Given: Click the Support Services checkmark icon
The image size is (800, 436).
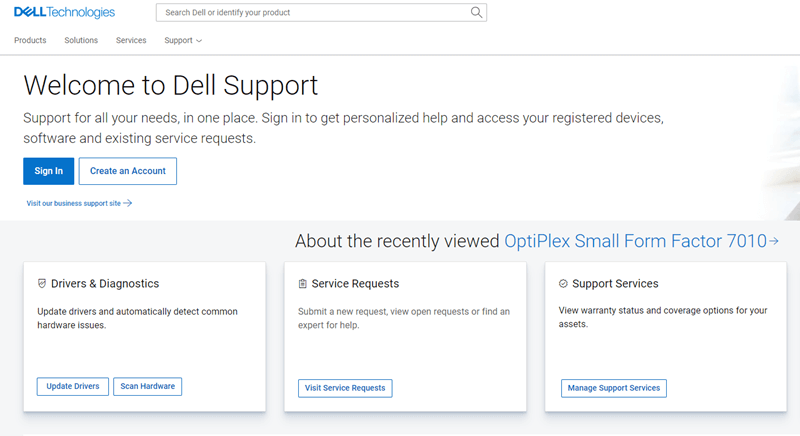Looking at the screenshot, I should coord(563,284).
